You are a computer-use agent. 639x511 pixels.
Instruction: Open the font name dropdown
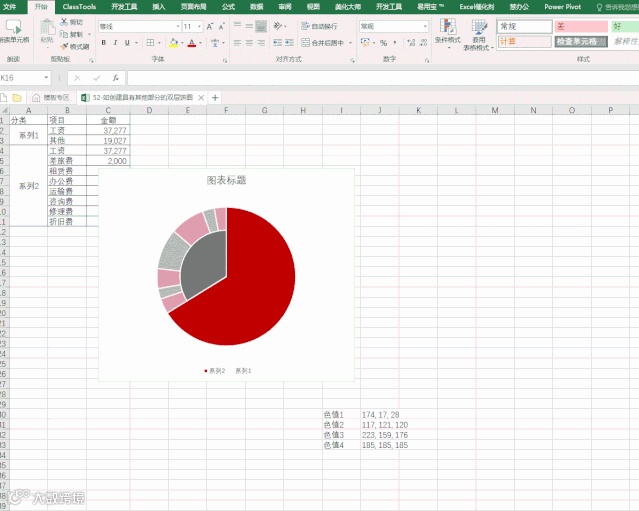(178, 26)
